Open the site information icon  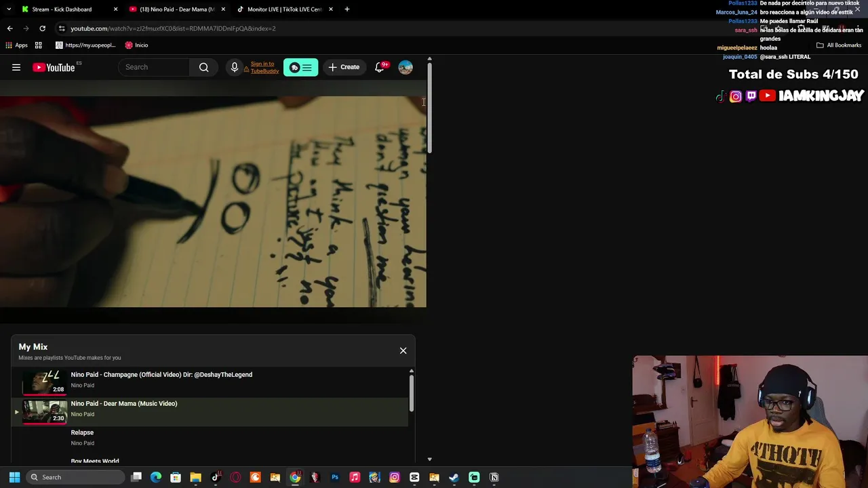[62, 28]
